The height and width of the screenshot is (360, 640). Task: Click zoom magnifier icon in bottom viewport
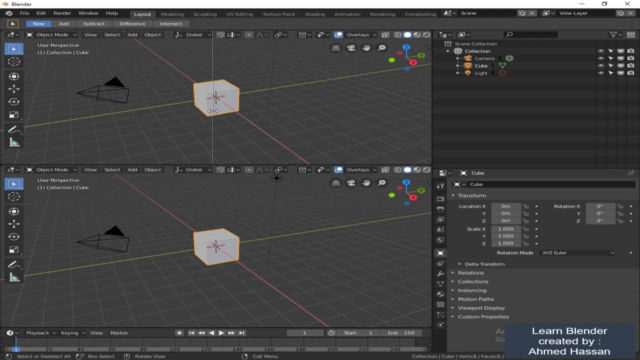point(382,183)
